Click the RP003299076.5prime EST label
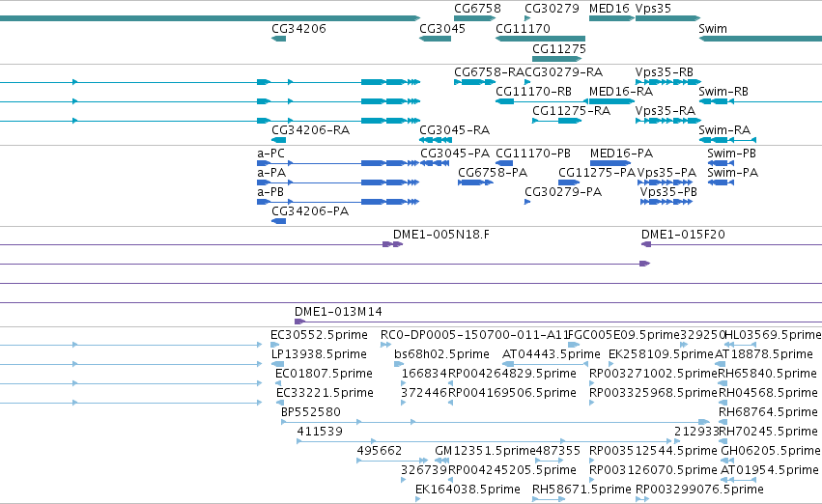Screen dimensions: 822x504 click(x=699, y=490)
